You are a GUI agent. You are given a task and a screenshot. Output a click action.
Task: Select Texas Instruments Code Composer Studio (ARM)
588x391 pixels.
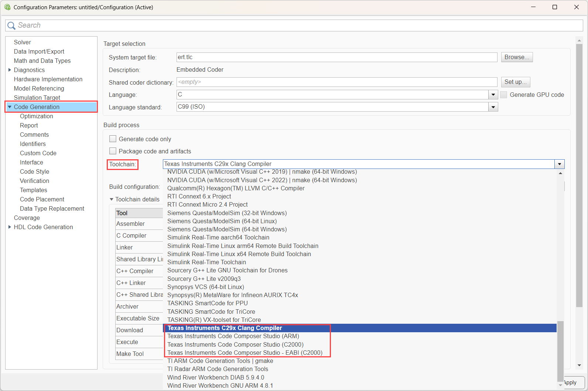pyautogui.click(x=233, y=336)
